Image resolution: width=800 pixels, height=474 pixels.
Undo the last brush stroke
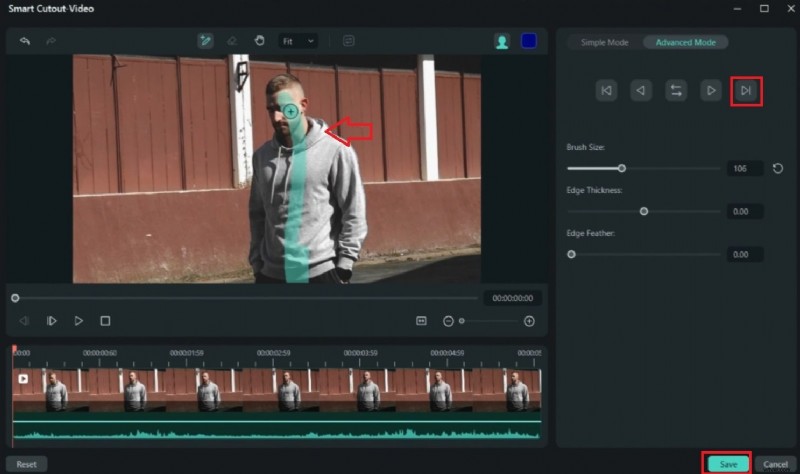pos(24,41)
